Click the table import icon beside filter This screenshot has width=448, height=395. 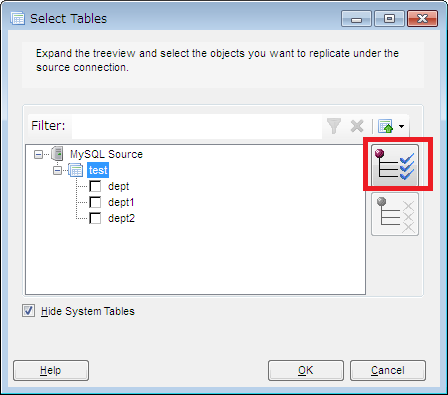pos(385,126)
